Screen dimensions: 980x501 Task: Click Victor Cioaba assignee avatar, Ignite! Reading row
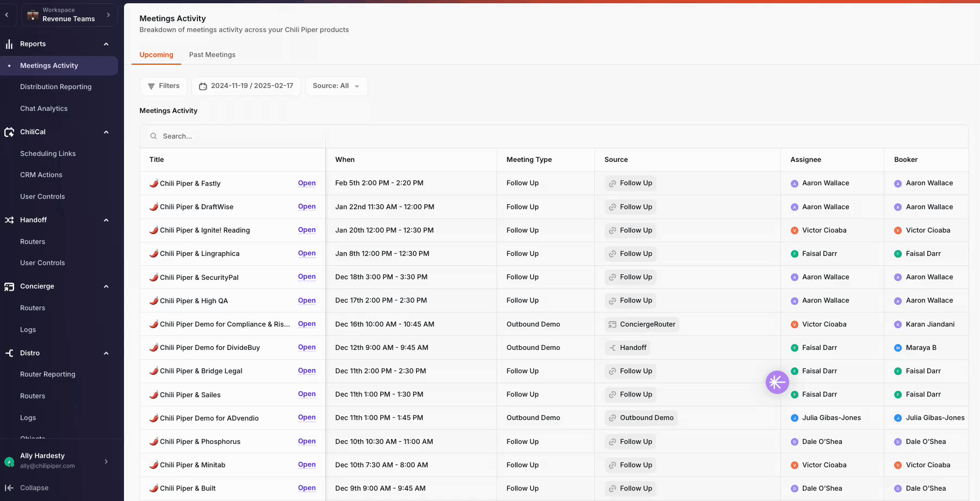click(795, 230)
